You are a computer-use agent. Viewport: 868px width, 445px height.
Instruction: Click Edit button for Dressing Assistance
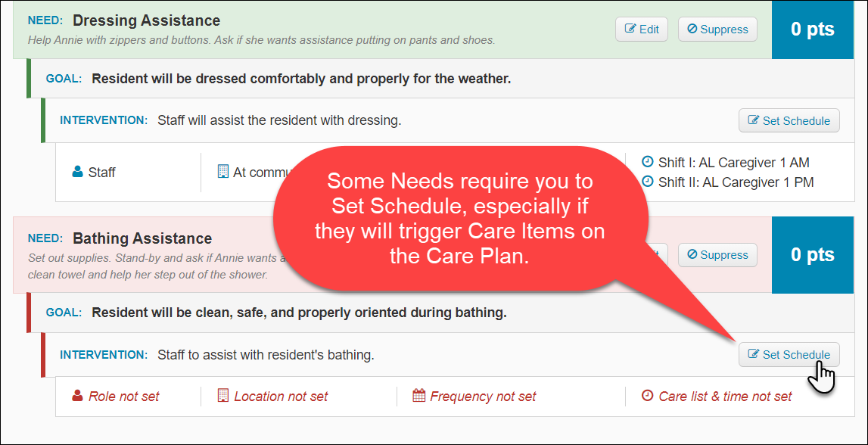click(642, 30)
